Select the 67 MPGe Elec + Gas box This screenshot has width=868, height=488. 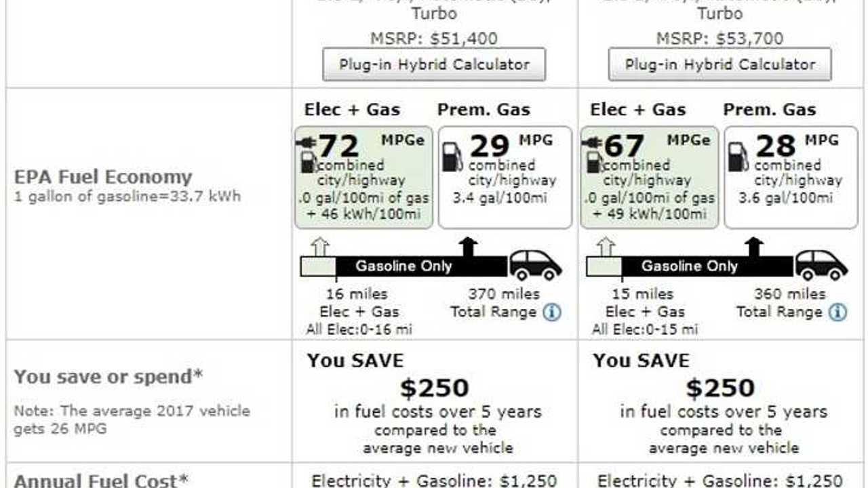650,178
